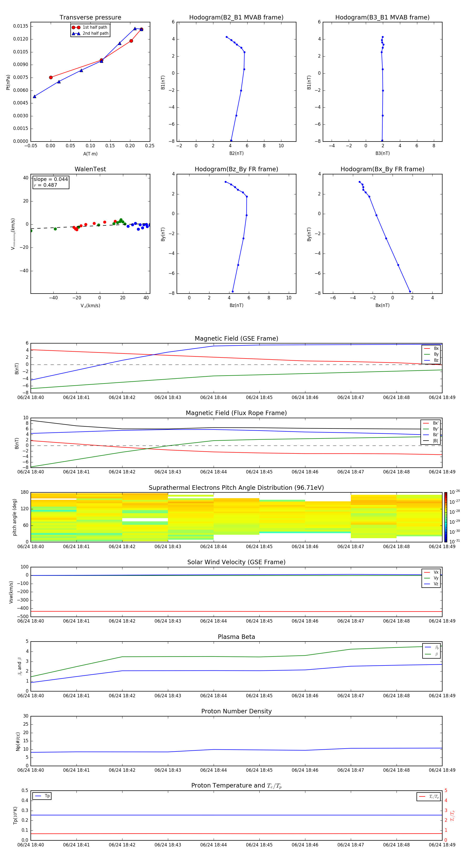Viewport: 473px width, 868px height.
Task: Click 'Vx' in solar wind legend
Action: (431, 572)
